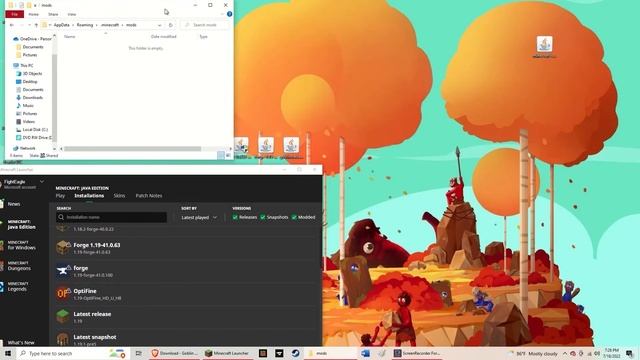
Task: Toggle the Snapshots versions checkbox
Action: tap(263, 217)
